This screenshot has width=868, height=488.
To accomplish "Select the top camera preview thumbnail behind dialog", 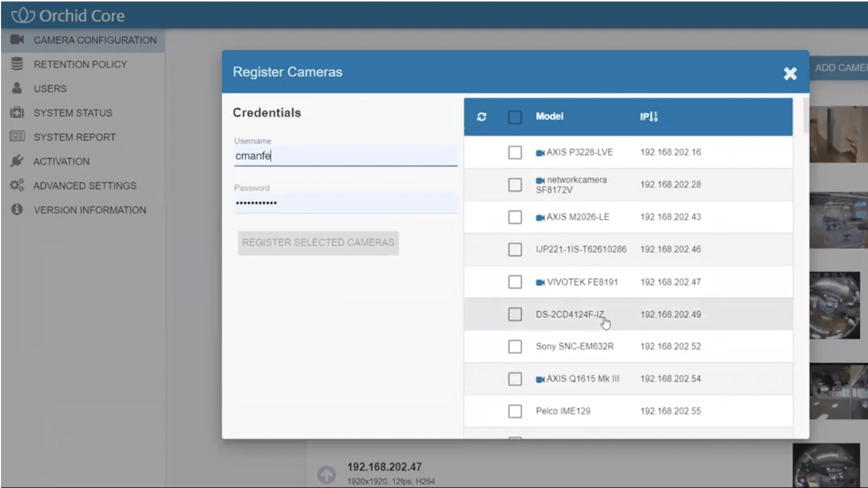I will pyautogui.click(x=839, y=134).
